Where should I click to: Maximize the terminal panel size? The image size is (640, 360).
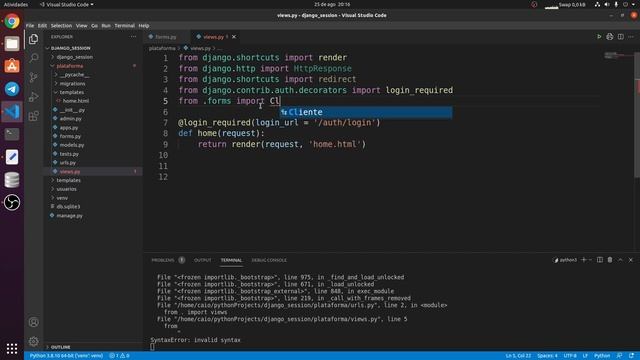tap(620, 260)
